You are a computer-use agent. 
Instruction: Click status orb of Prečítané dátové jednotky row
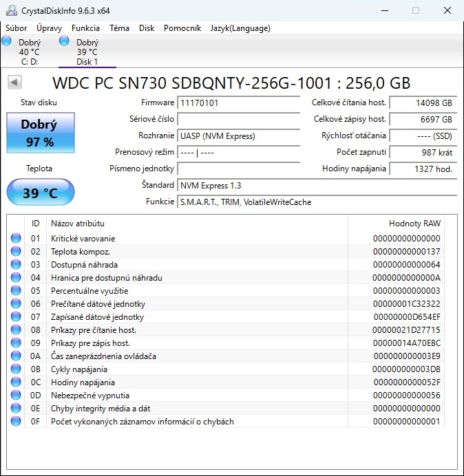[x=16, y=303]
